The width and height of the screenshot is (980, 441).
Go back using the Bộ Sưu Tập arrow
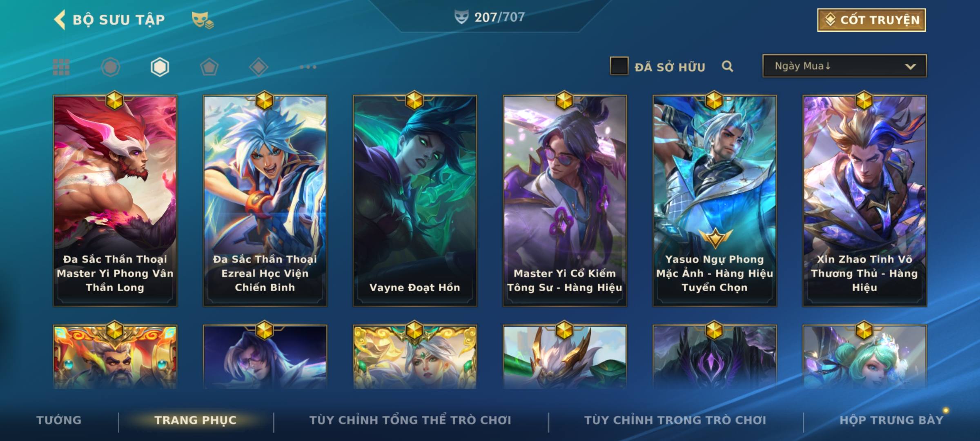point(60,20)
